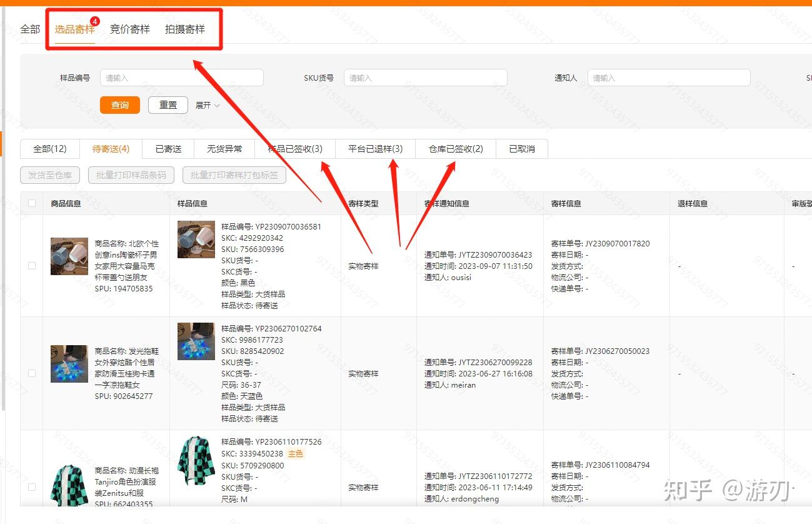Click notifier name ousisi
This screenshot has height=524, width=812.
click(461, 278)
